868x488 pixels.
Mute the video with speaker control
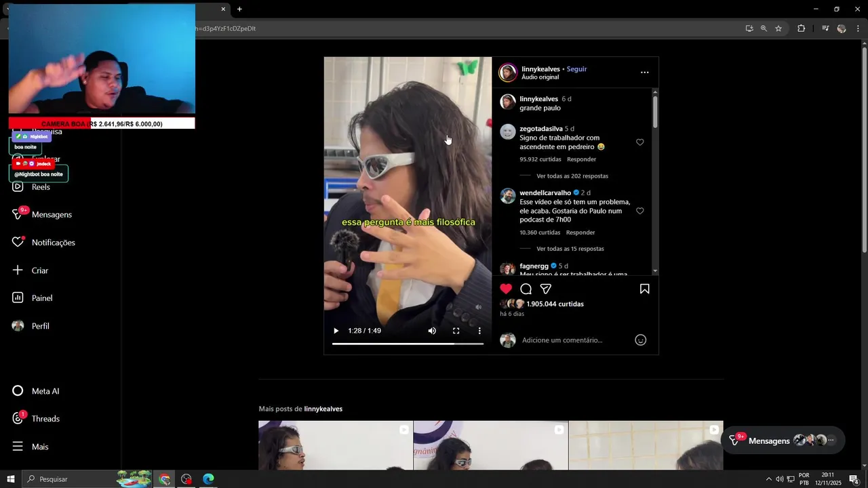[x=432, y=331]
